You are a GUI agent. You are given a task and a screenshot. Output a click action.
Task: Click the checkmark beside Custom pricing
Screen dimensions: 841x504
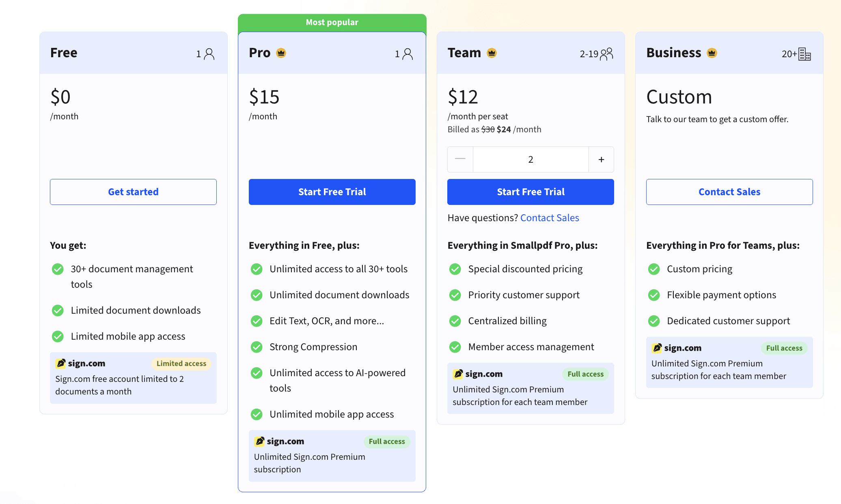(654, 269)
